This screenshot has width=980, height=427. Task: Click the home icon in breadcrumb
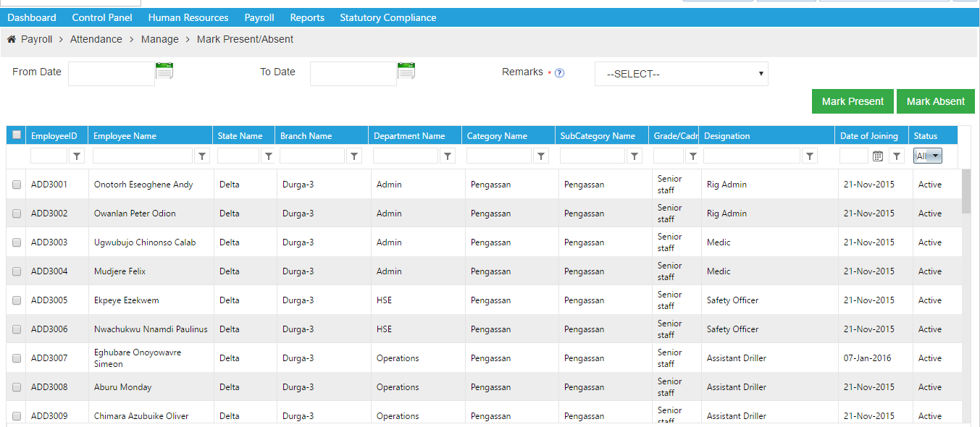[x=12, y=39]
